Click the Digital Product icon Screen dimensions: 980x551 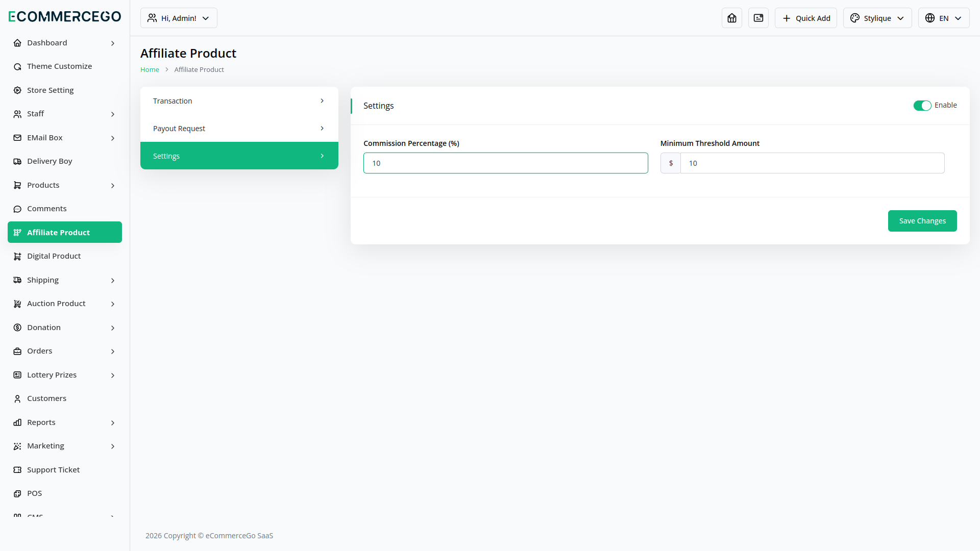17,257
